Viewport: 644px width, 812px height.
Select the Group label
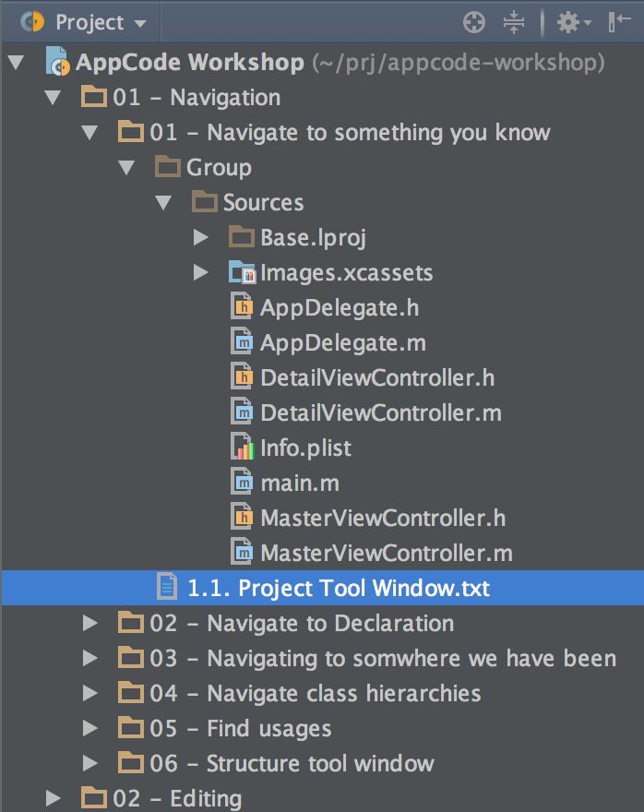click(x=219, y=168)
